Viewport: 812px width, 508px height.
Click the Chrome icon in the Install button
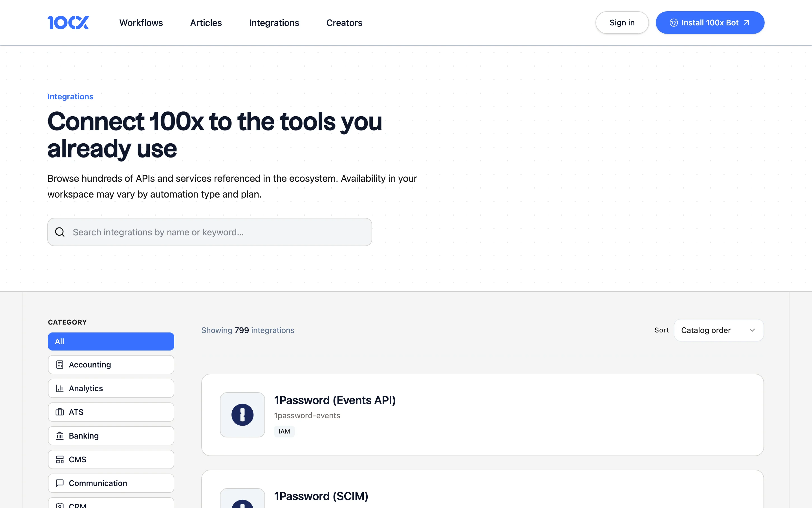click(673, 23)
